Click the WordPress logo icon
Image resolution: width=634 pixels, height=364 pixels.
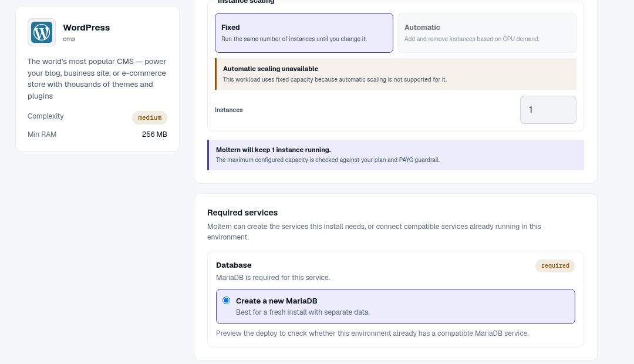(x=42, y=32)
